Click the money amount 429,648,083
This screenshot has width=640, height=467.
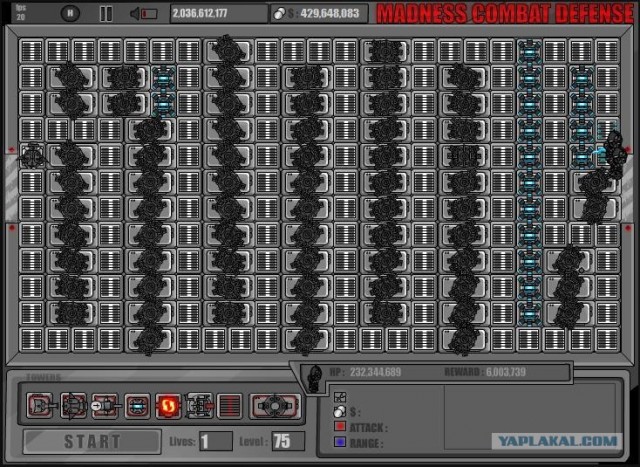[330, 13]
